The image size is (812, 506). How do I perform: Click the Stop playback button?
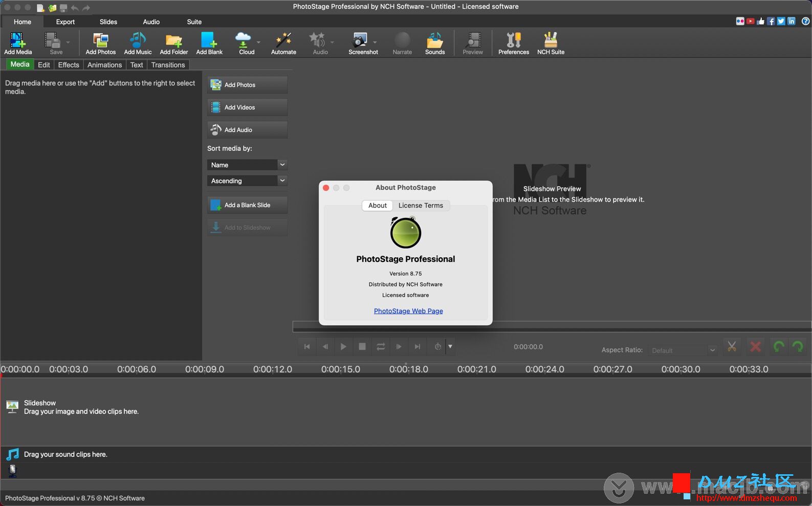(362, 346)
